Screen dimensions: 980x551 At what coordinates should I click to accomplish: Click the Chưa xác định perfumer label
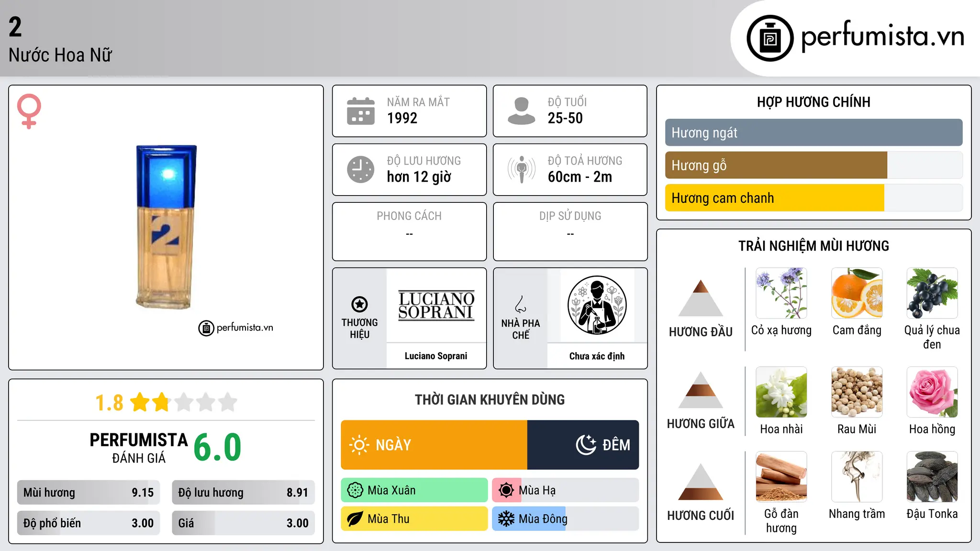(597, 356)
